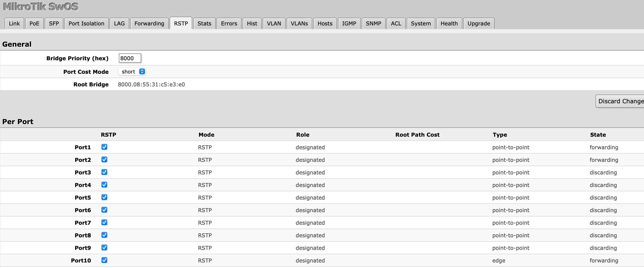Switch to the VLAN tab
This screenshot has height=268, width=644.
point(274,23)
